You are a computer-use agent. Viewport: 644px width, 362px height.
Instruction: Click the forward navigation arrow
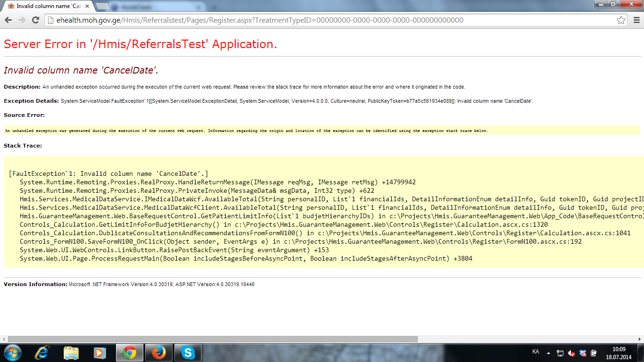(x=22, y=20)
